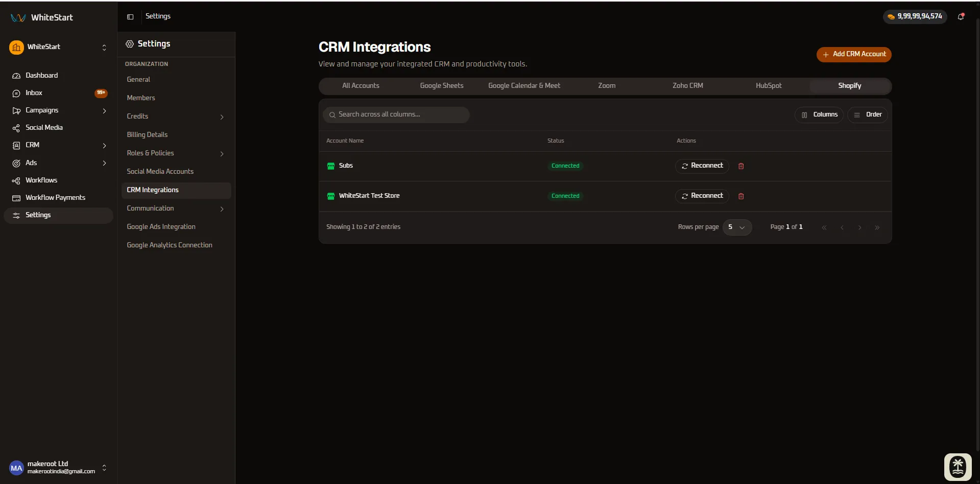The height and width of the screenshot is (484, 980).
Task: Open Workflow Payments in the sidebar
Action: pyautogui.click(x=58, y=198)
